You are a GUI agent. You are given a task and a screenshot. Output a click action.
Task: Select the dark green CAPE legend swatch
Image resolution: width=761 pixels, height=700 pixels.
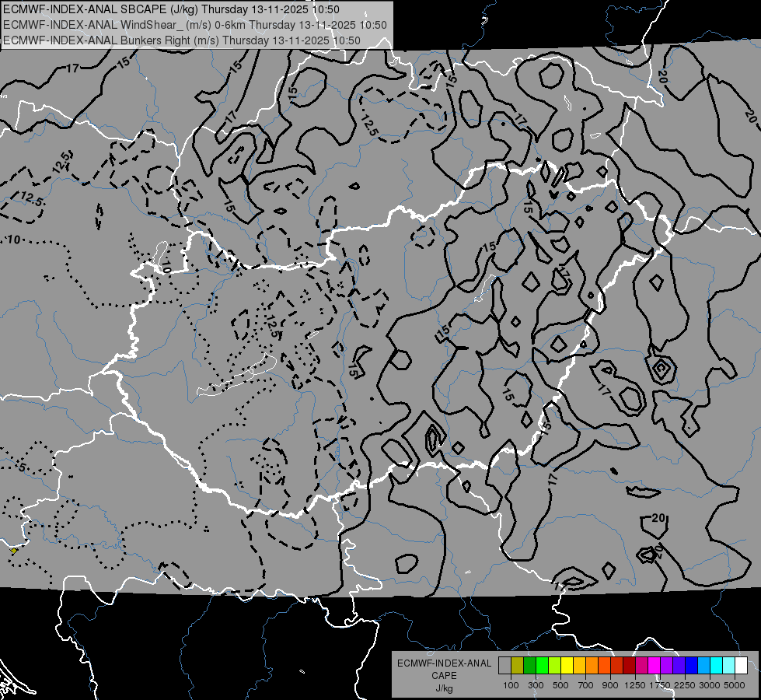pos(529,666)
